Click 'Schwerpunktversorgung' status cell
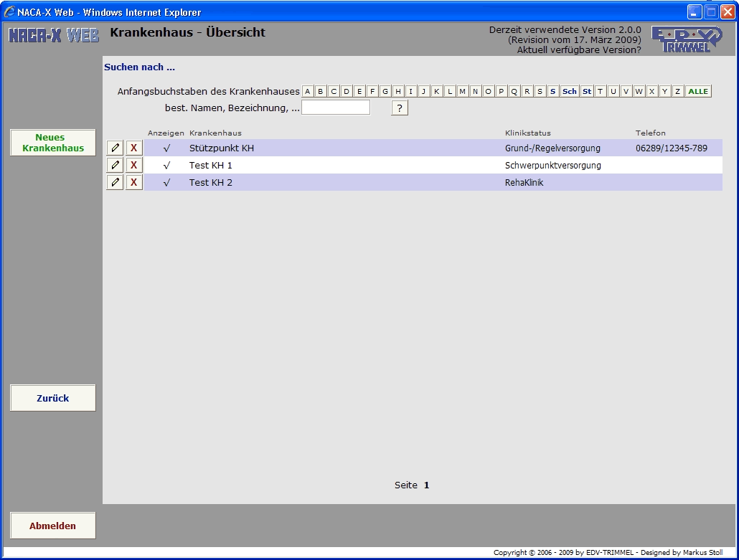This screenshot has height=560, width=739. pyautogui.click(x=553, y=166)
